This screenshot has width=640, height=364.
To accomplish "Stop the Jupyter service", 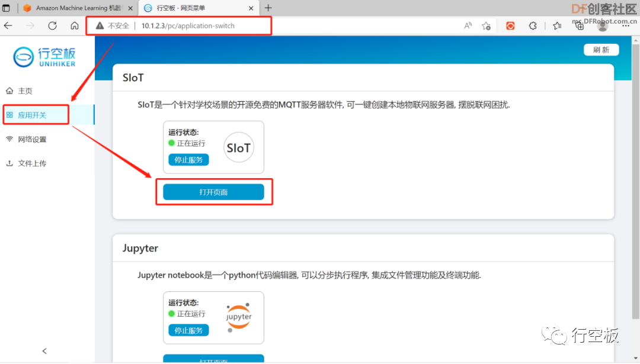I will pyautogui.click(x=188, y=330).
